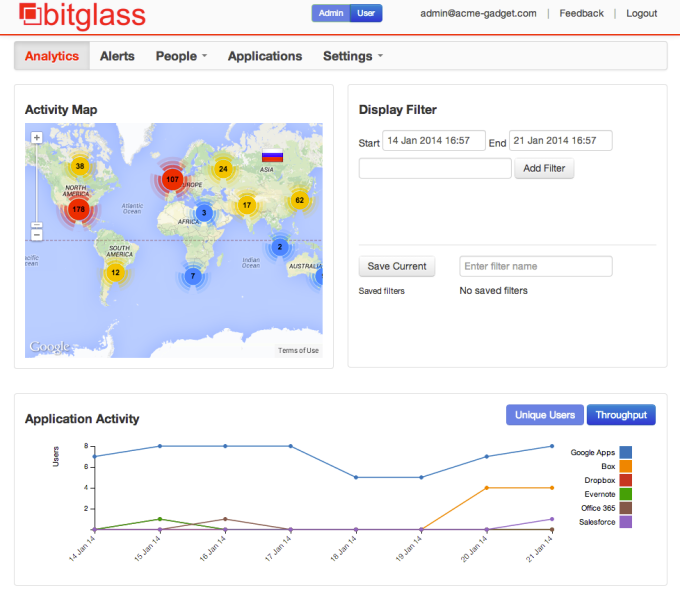Click the Box orange legend swatch
680x599 pixels.
625,466
